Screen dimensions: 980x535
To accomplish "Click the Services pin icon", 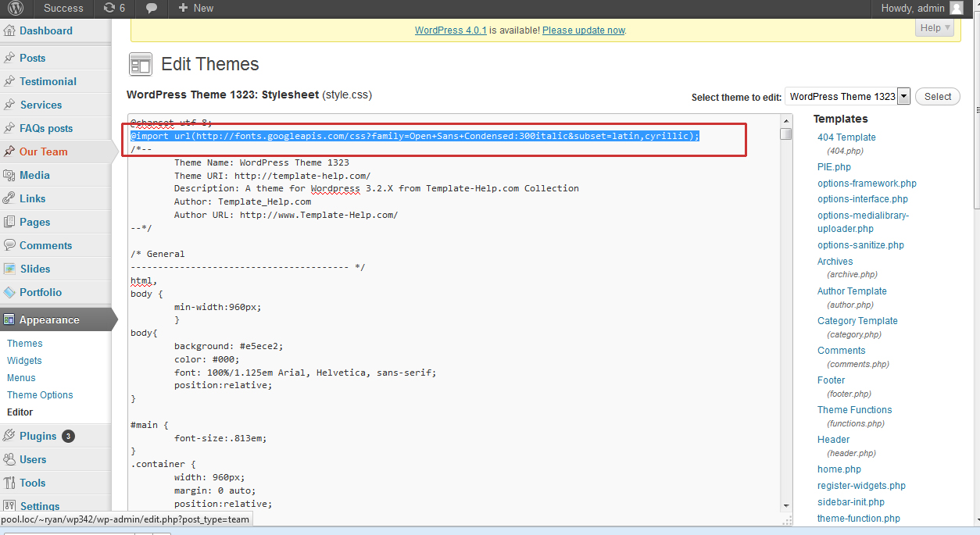I will 9,105.
